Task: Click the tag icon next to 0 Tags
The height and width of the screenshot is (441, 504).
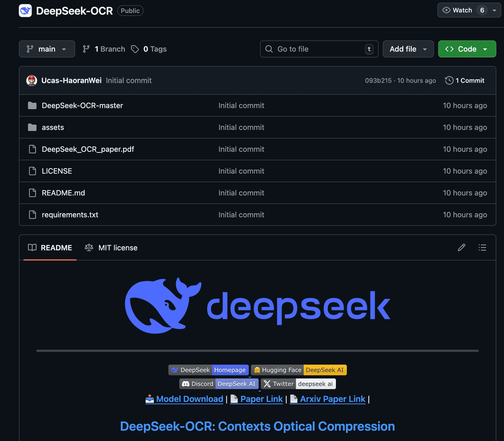Action: click(135, 49)
